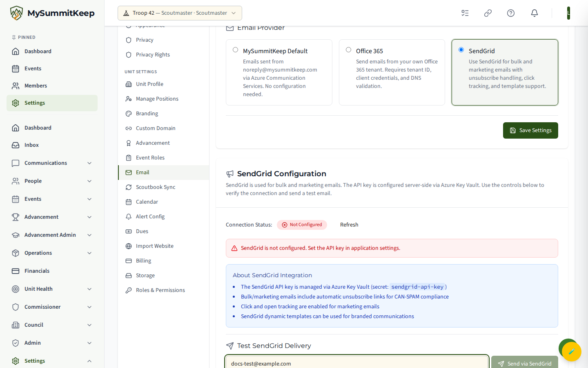Click the About SendGrid Integration title

(x=272, y=276)
